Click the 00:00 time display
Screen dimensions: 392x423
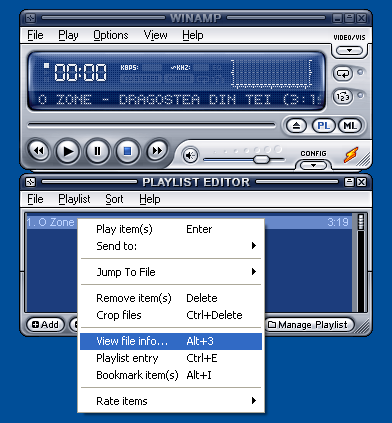pyautogui.click(x=80, y=72)
